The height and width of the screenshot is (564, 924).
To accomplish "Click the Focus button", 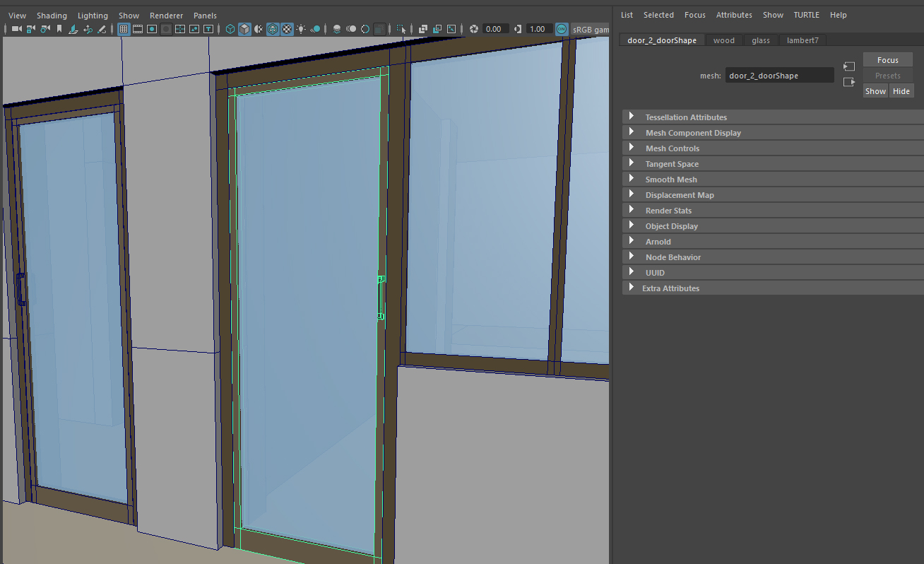I will 887,59.
